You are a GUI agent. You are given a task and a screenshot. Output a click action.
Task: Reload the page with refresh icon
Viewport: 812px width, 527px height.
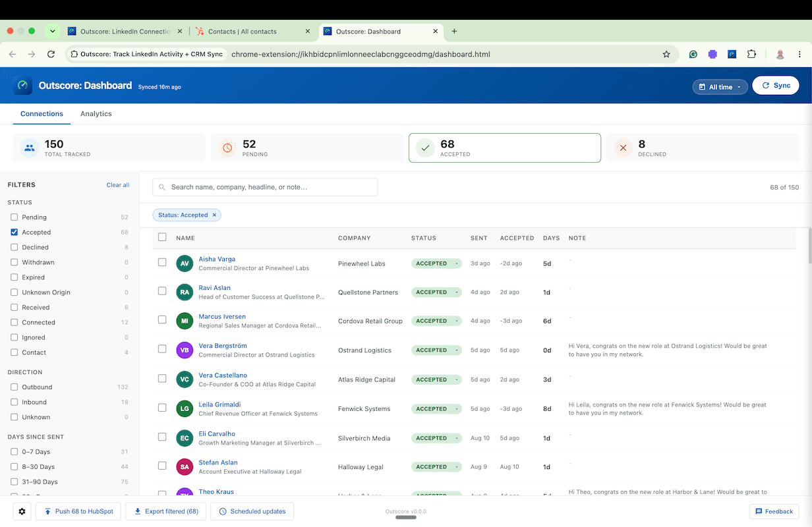coord(51,54)
